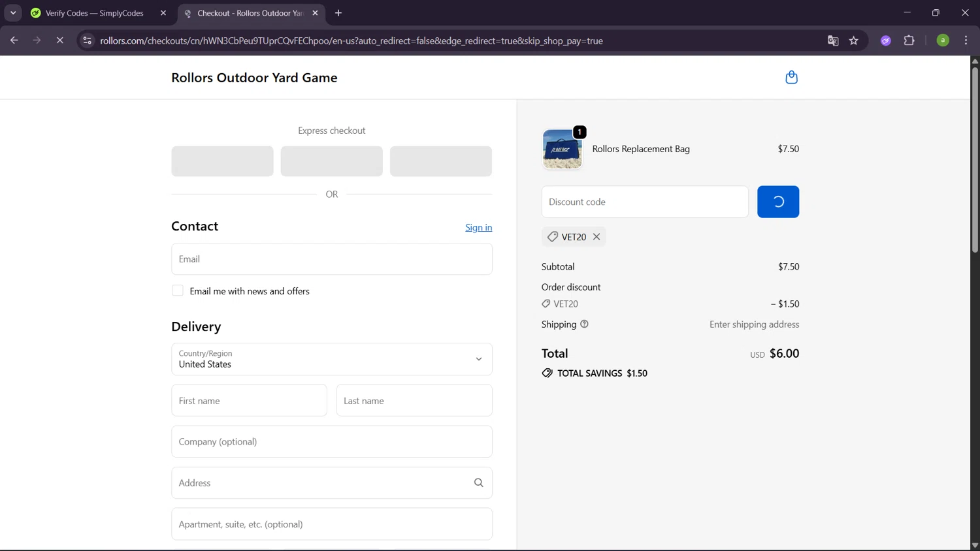Expand the Country/Region dropdown
Screen dimensions: 980x551
[332, 359]
